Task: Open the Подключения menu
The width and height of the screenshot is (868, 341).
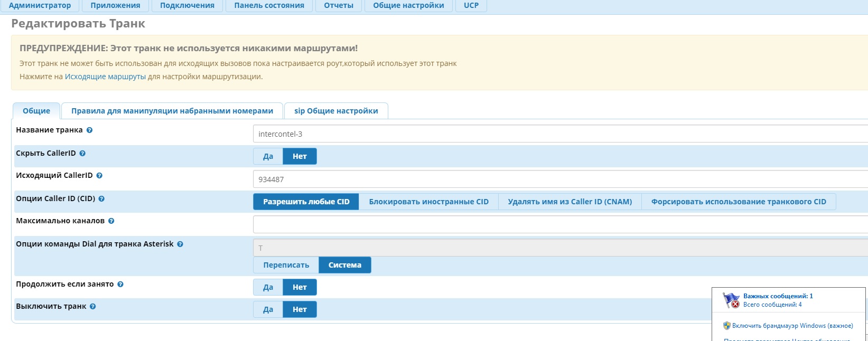Action: click(187, 5)
